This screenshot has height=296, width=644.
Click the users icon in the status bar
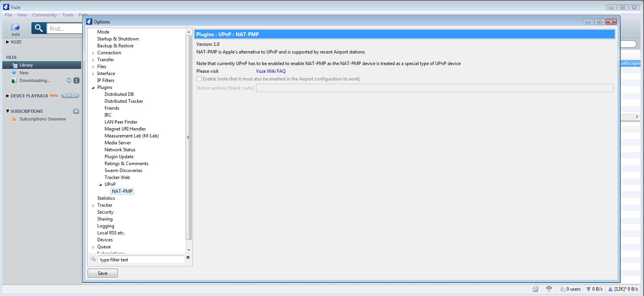562,289
